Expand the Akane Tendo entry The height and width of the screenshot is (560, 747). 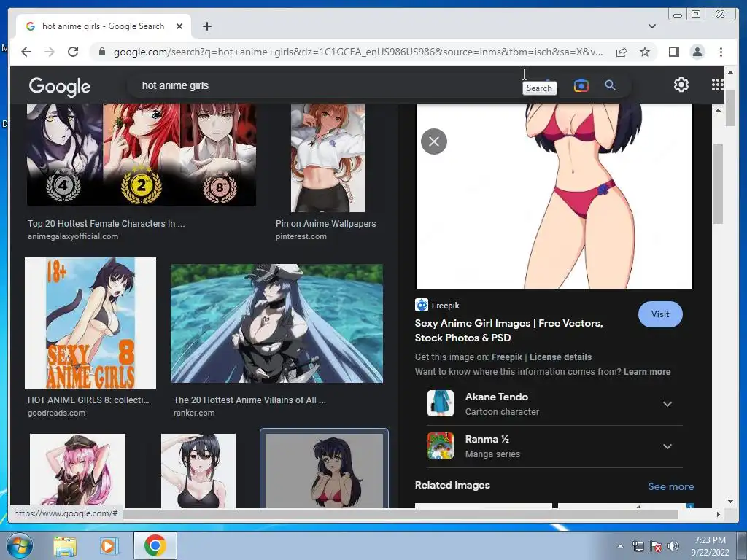(x=667, y=404)
